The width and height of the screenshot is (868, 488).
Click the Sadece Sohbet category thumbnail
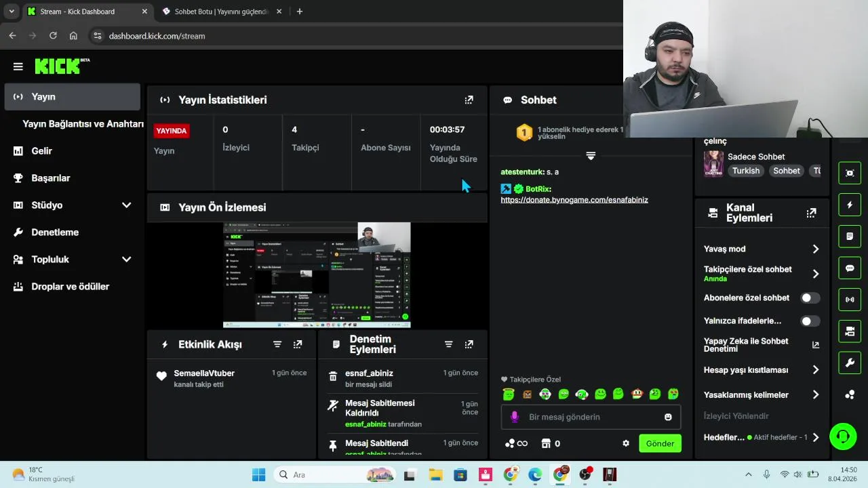pos(713,163)
